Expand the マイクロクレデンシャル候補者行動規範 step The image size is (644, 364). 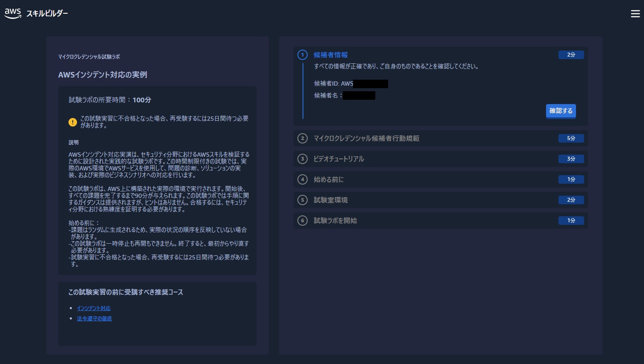click(440, 138)
